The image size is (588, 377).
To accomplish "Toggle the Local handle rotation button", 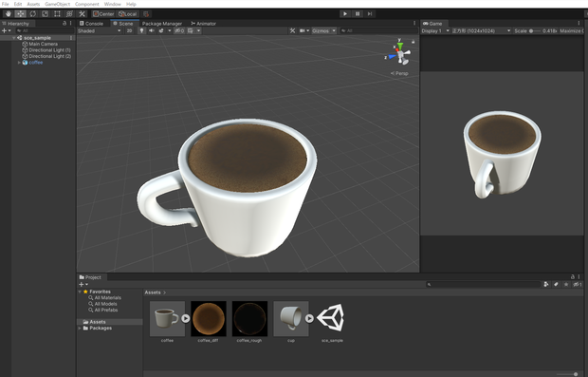I will pyautogui.click(x=127, y=14).
